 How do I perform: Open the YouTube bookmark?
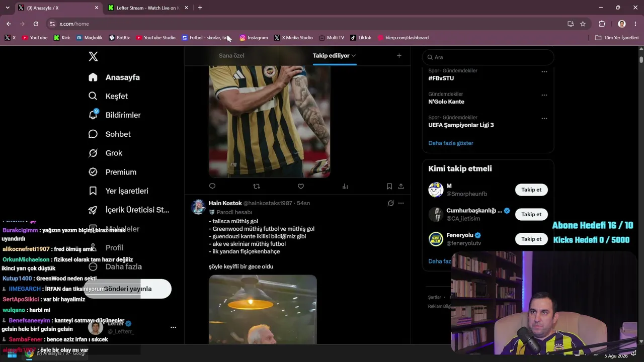click(35, 38)
